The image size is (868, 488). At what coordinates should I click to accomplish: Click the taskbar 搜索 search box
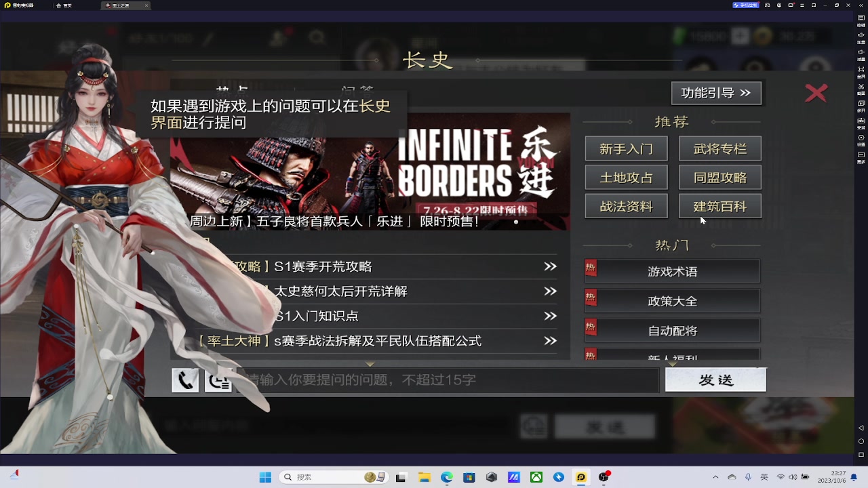(x=334, y=477)
